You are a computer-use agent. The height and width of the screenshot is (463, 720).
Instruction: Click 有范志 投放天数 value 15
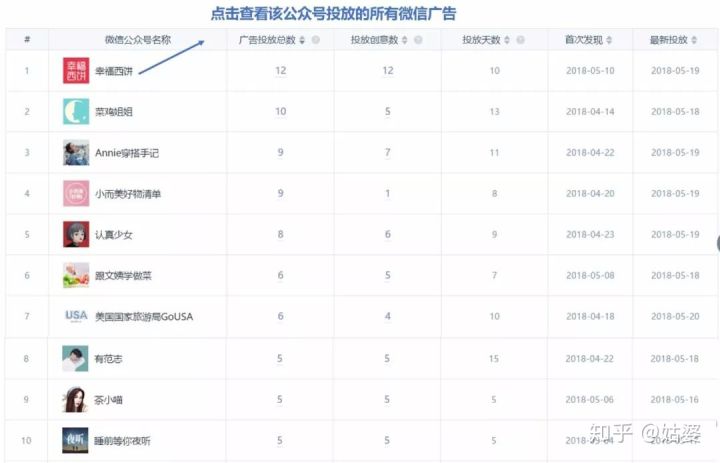[x=494, y=358]
